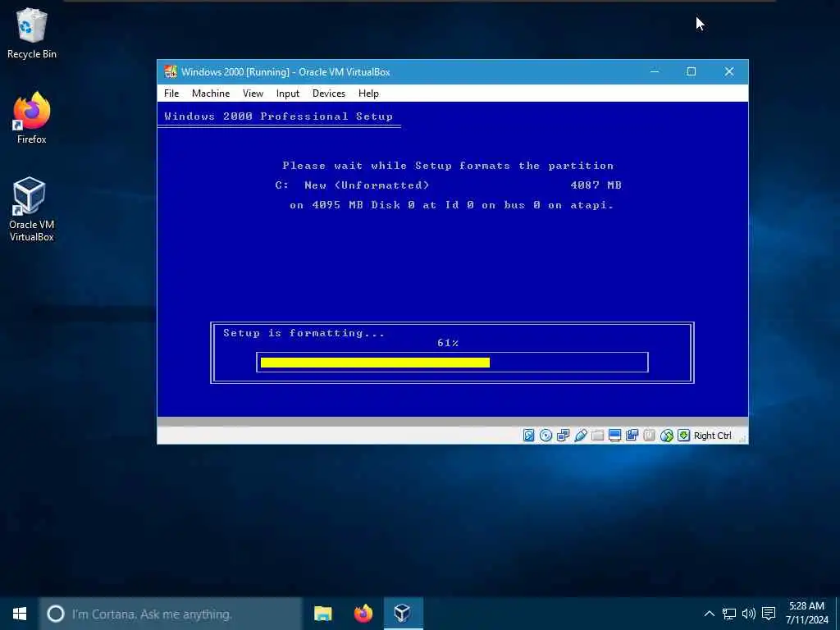Click the VirtualBox window title bar icon
Image resolution: width=840 pixels, height=630 pixels.
(x=171, y=72)
